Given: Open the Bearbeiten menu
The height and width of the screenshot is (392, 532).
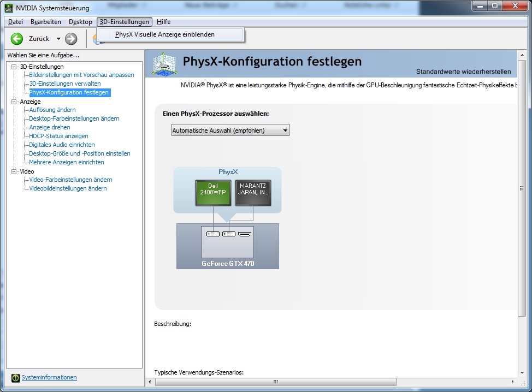Looking at the screenshot, I should pyautogui.click(x=46, y=22).
